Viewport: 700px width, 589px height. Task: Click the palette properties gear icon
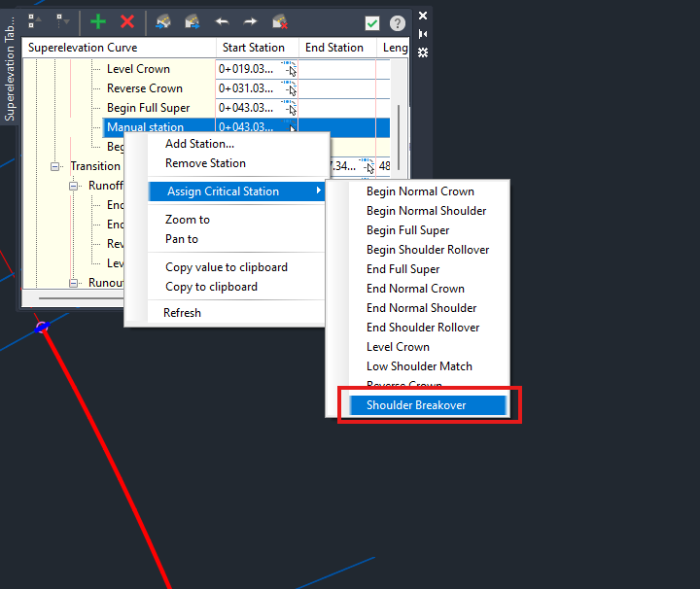423,52
